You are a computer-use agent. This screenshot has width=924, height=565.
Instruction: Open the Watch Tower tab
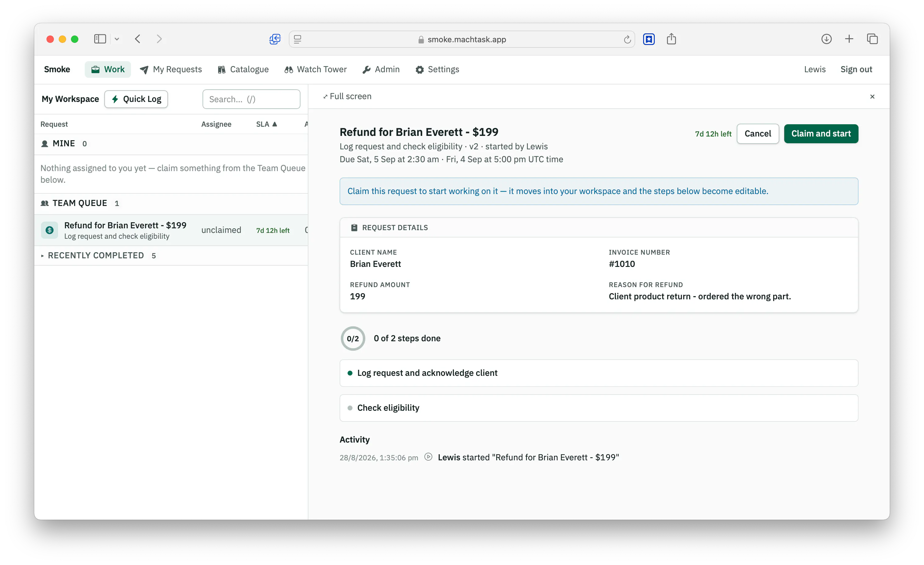[316, 69]
